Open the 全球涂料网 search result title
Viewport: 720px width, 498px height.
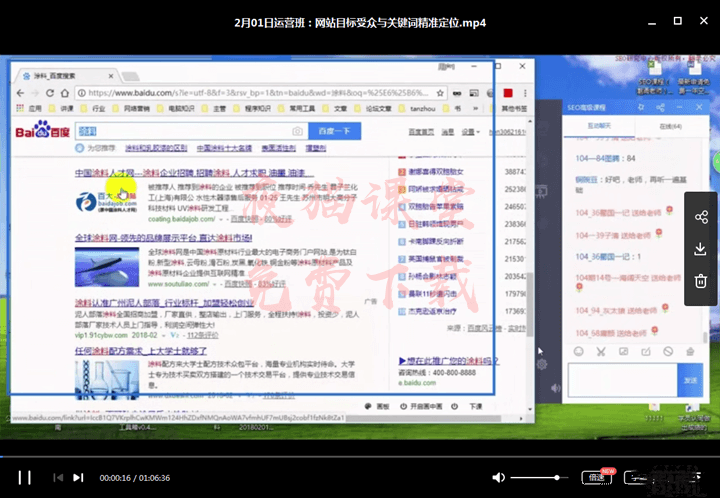coord(163,238)
